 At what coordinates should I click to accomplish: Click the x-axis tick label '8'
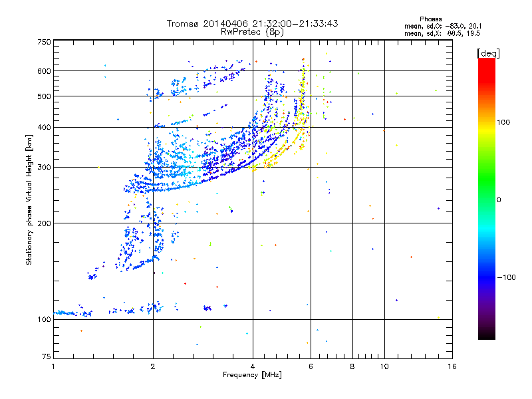click(352, 366)
